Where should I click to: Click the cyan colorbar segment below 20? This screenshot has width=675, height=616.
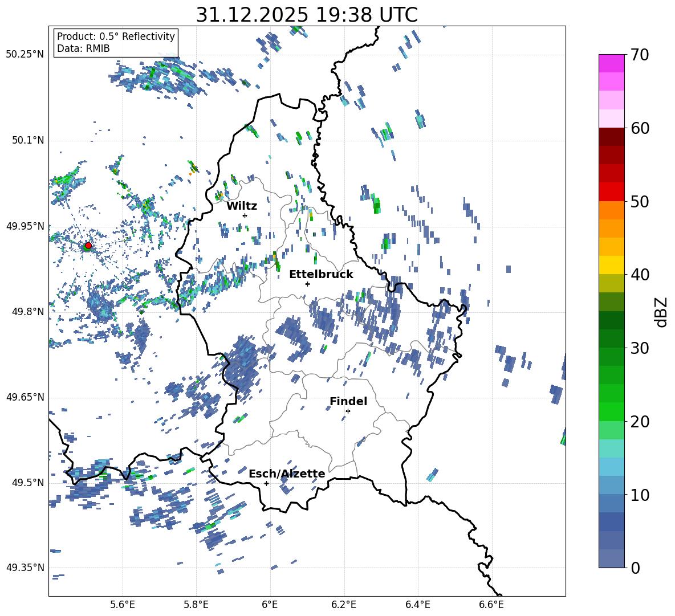[x=611, y=448]
